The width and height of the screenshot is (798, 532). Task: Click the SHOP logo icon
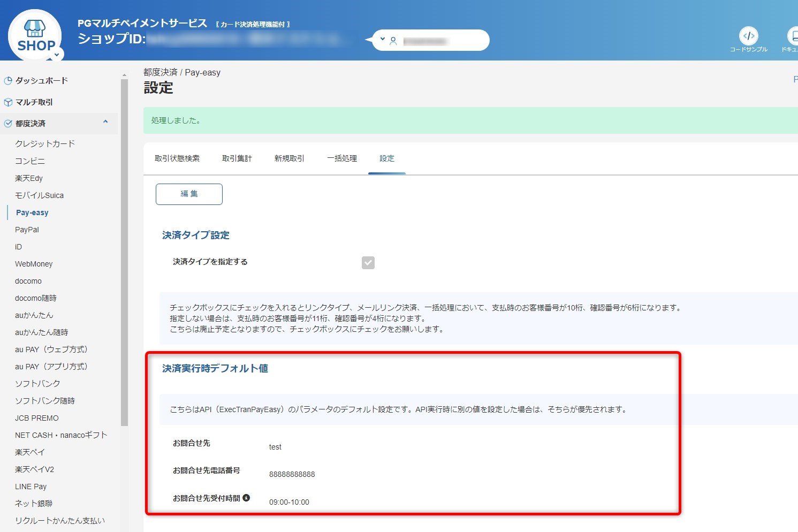point(34,31)
